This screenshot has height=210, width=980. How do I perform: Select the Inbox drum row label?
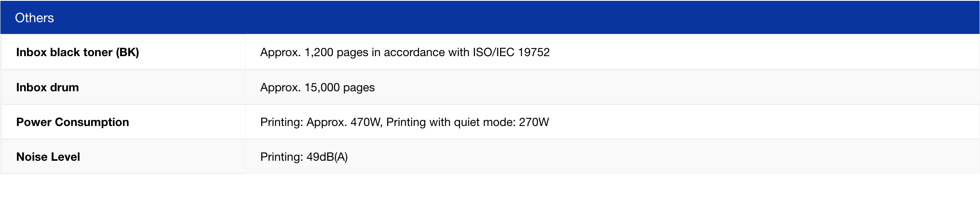[x=47, y=87]
